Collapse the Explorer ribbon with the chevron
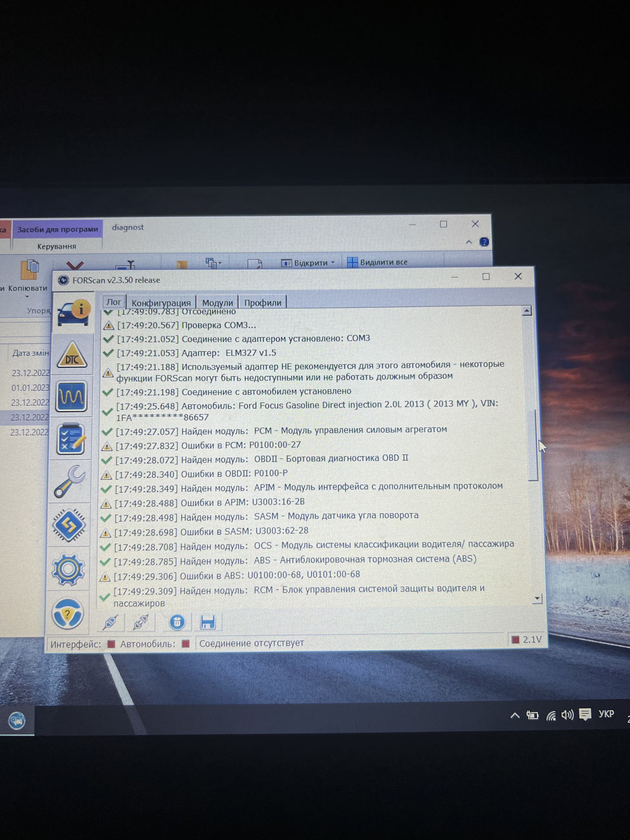 click(x=469, y=242)
